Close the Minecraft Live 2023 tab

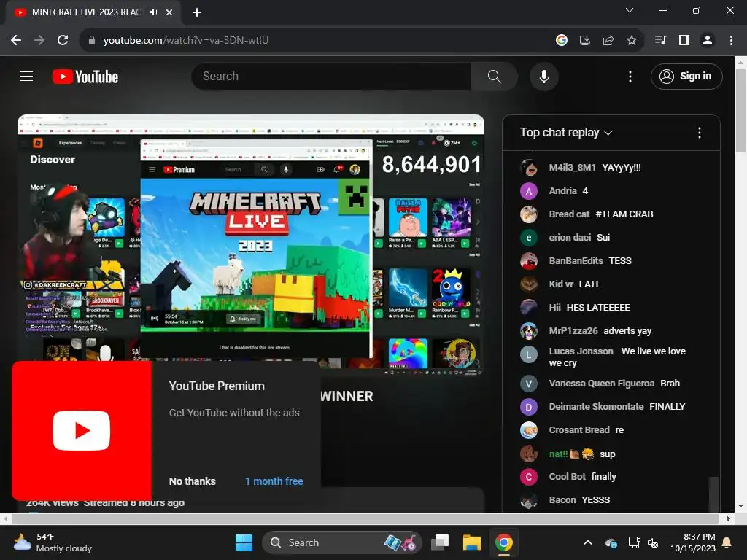pos(169,12)
